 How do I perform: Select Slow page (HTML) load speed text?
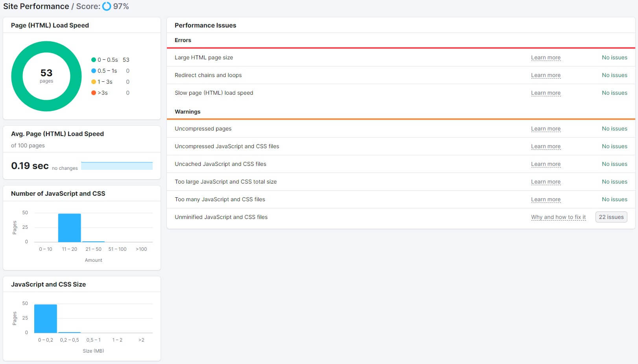(214, 93)
